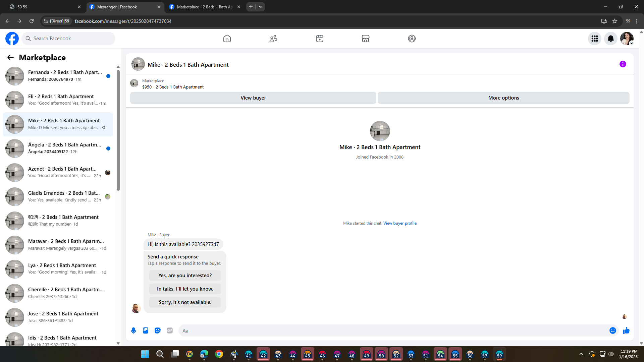Viewport: 644px width, 362px height.
Task: Open Marketplace tab in top navigation
Action: coord(365,39)
